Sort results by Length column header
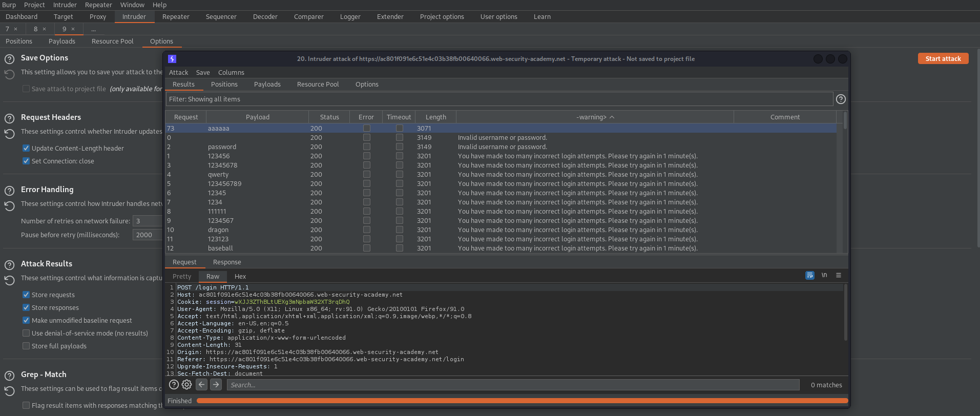 (x=435, y=117)
